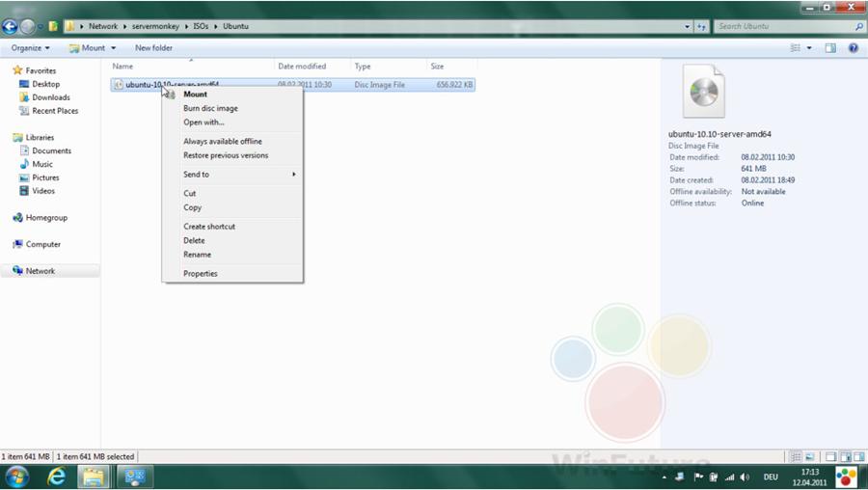Select Favorites in the navigation pane
Image resolution: width=868 pixels, height=490 pixels.
tap(41, 70)
